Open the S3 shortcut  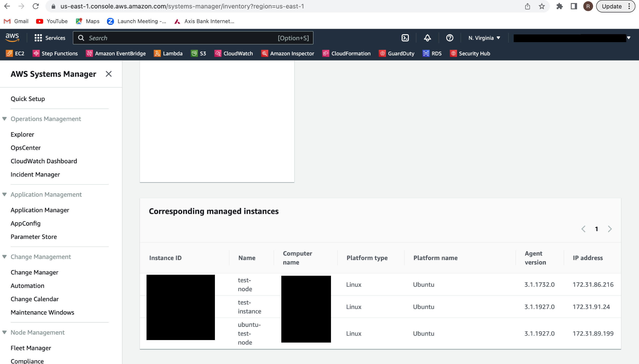198,54
